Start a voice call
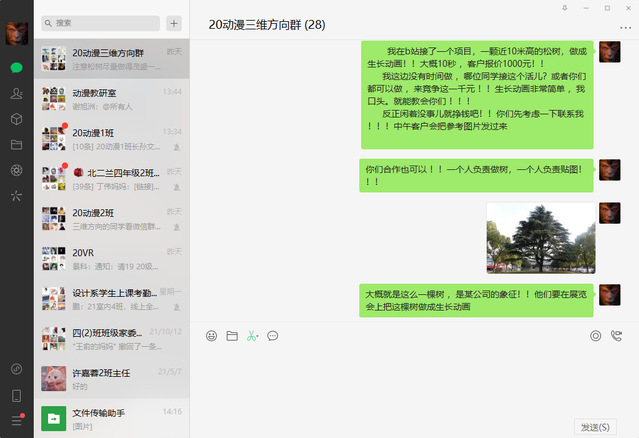 point(616,336)
